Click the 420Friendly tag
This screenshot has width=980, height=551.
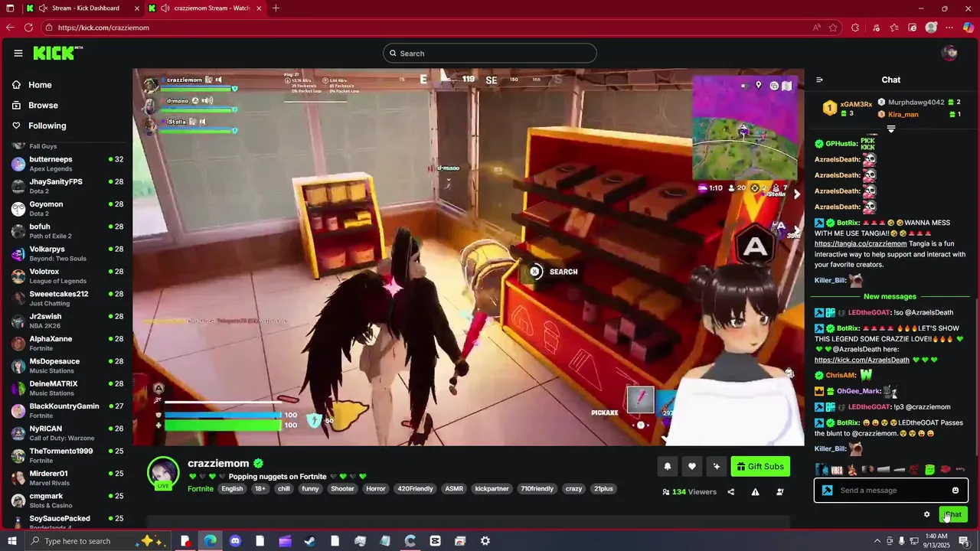415,489
